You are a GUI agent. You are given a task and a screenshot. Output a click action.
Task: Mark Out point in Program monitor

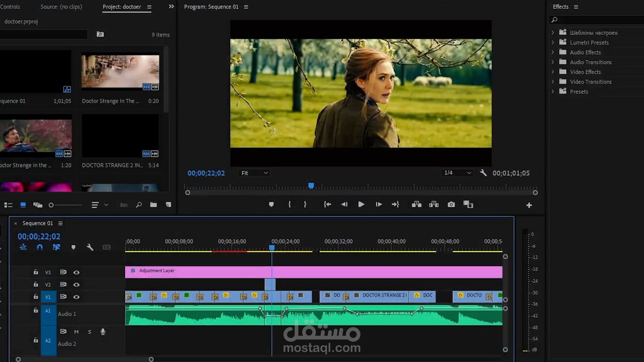click(305, 204)
